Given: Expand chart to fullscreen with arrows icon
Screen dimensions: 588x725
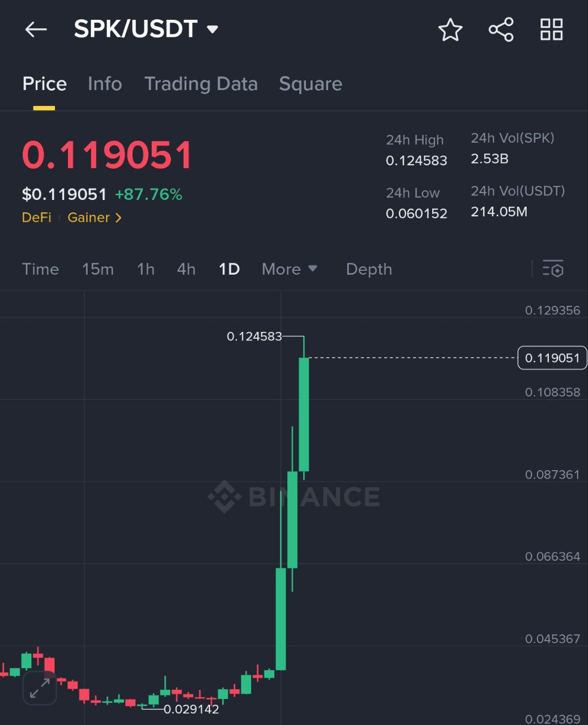Looking at the screenshot, I should pos(40,688).
